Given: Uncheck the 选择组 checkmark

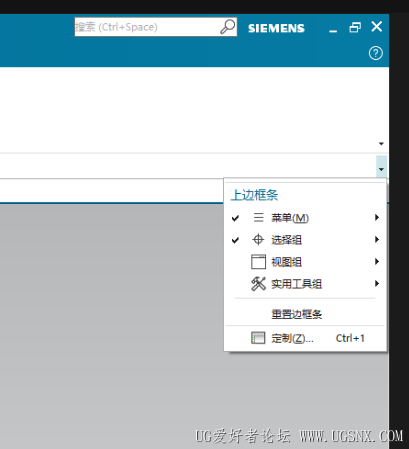Looking at the screenshot, I should 235,240.
